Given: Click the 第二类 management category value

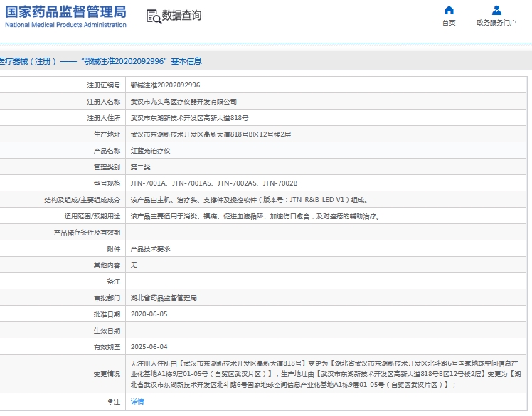Looking at the screenshot, I should point(140,167).
